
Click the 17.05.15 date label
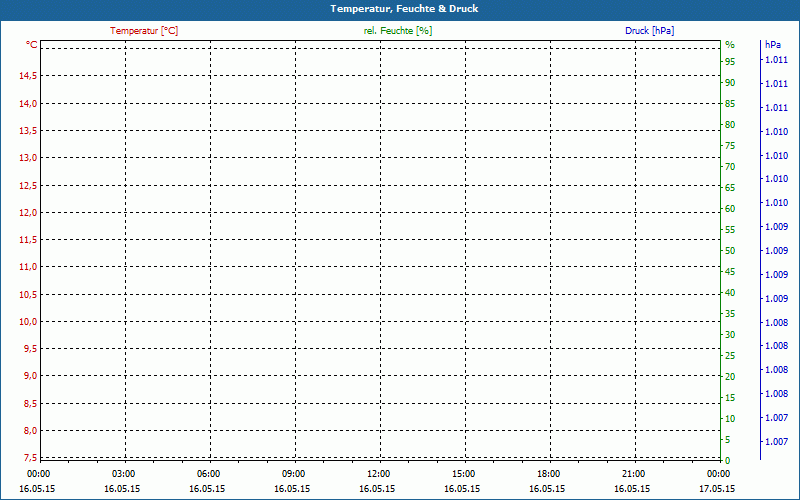[x=717, y=489]
